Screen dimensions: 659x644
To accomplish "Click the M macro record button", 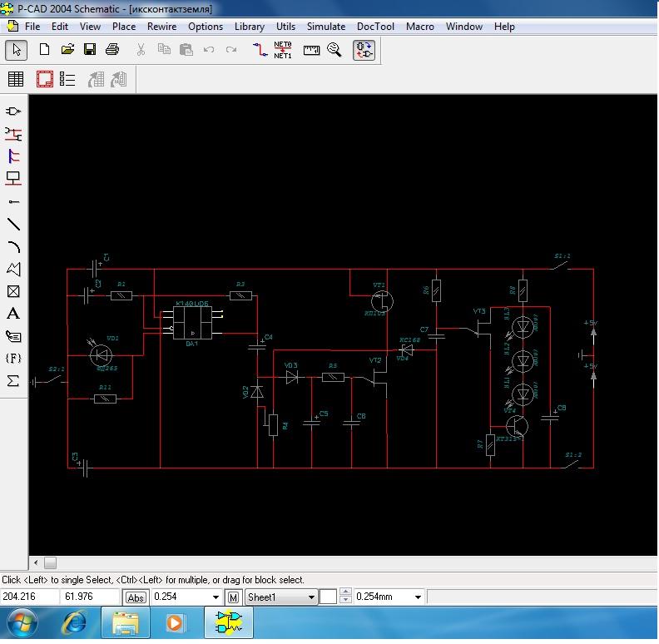I will click(x=233, y=597).
